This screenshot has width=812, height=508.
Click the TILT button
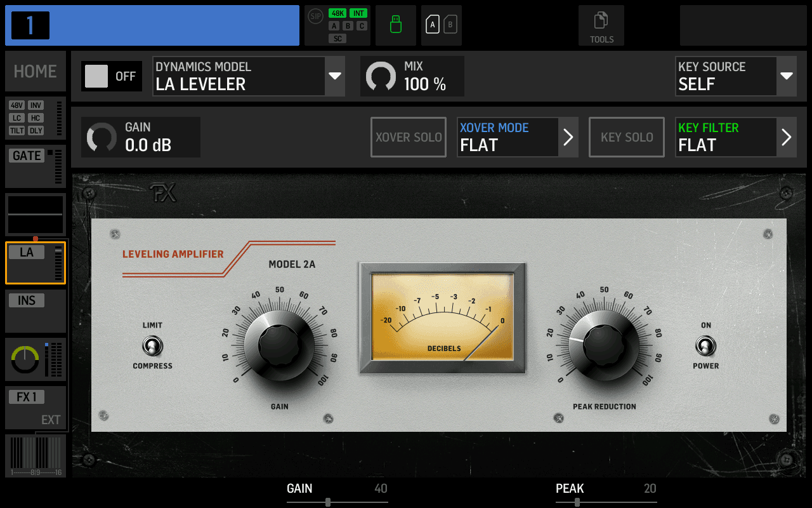pyautogui.click(x=17, y=131)
